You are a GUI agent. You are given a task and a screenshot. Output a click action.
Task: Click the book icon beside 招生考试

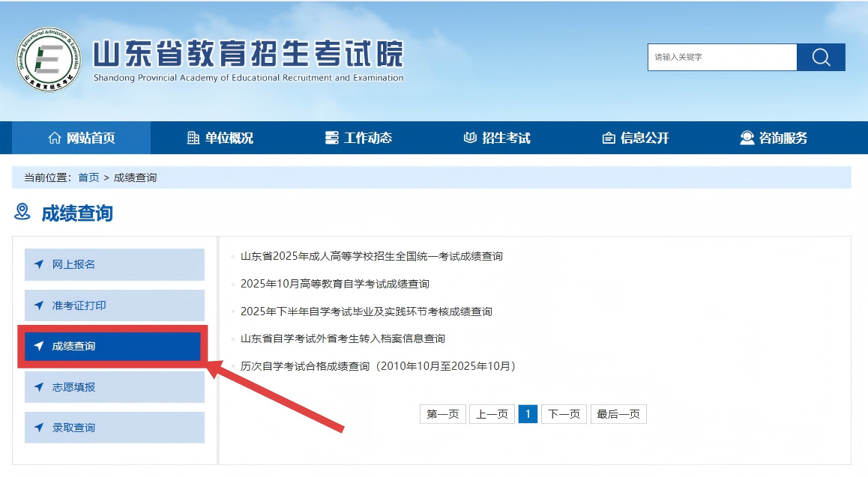[470, 138]
